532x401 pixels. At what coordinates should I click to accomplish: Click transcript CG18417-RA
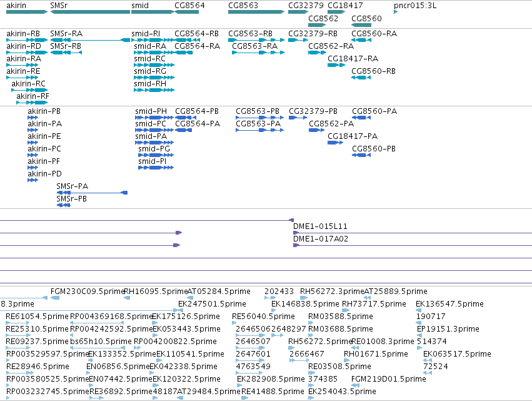click(336, 65)
